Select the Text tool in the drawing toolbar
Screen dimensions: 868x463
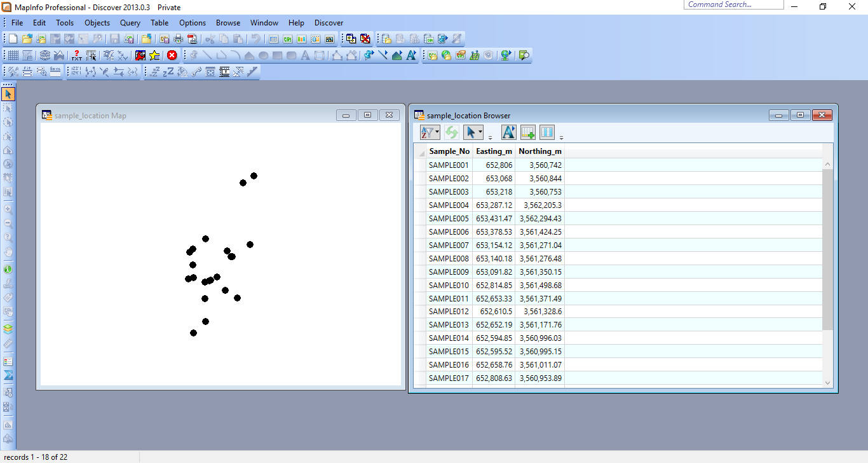pos(304,55)
